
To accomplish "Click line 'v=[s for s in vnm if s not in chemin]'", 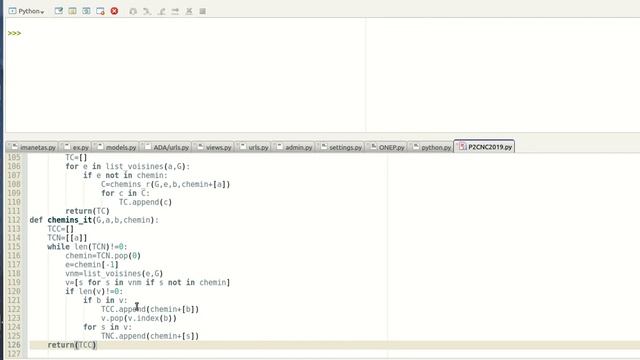I will [x=148, y=282].
